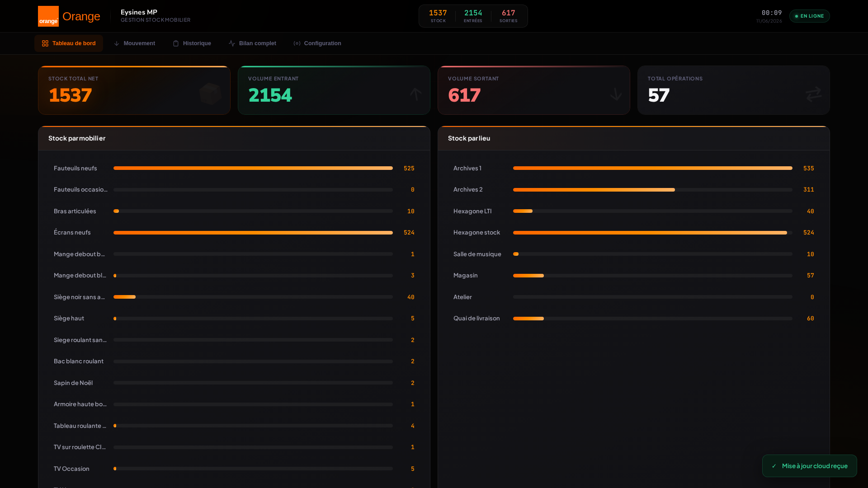Click the Historique clipboard icon
This screenshot has height=488, width=868.
[x=176, y=43]
